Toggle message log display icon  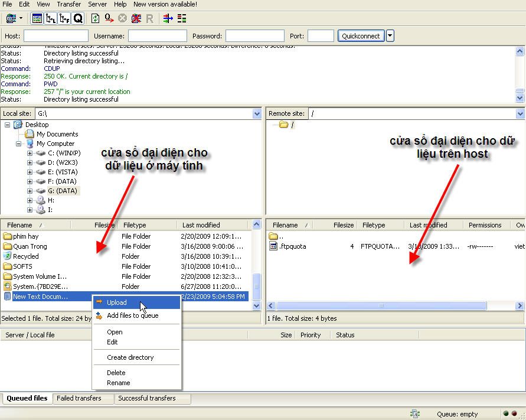[37, 18]
